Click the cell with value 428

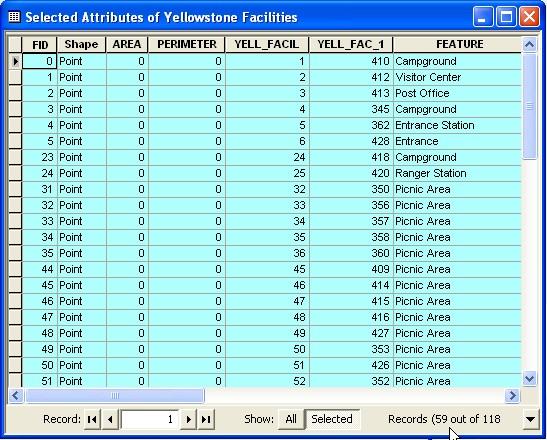click(x=351, y=141)
